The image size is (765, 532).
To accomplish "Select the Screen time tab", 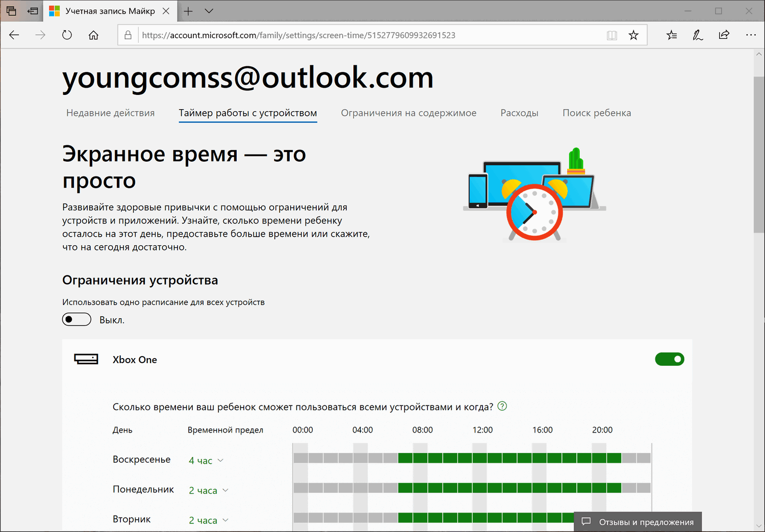I will [x=248, y=113].
